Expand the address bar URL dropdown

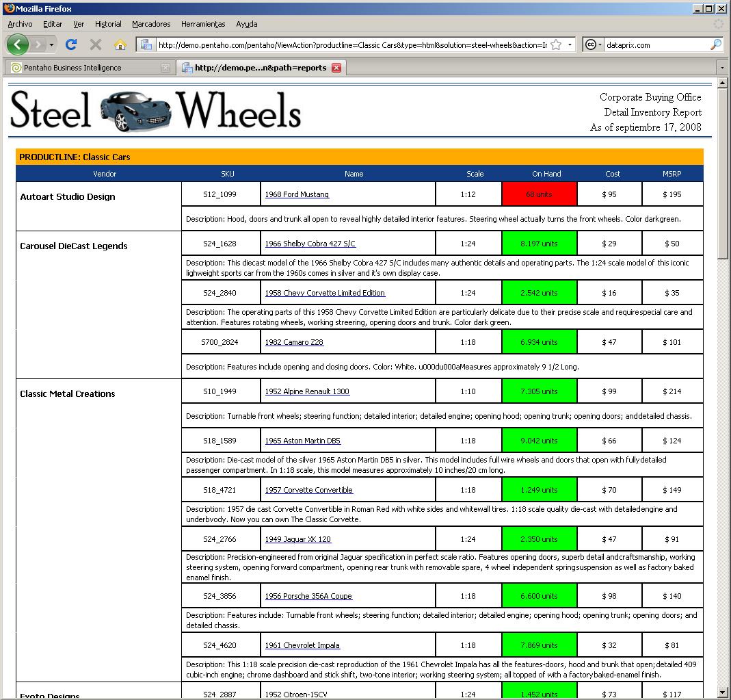[570, 44]
